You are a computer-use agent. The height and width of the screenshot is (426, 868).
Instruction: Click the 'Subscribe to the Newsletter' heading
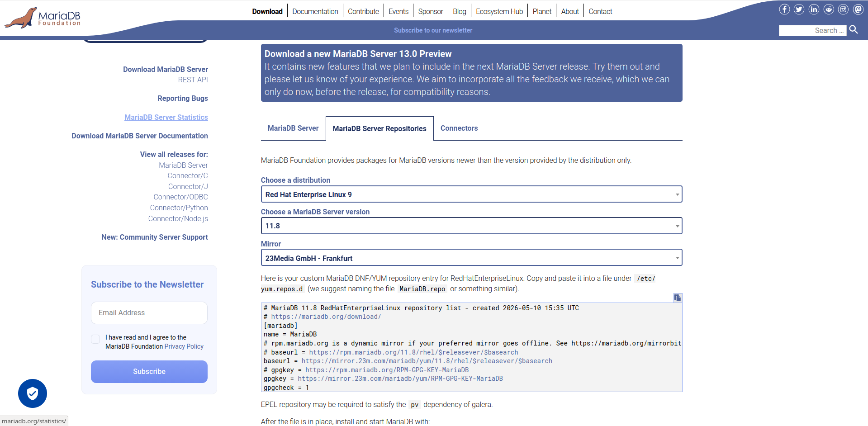pyautogui.click(x=147, y=284)
